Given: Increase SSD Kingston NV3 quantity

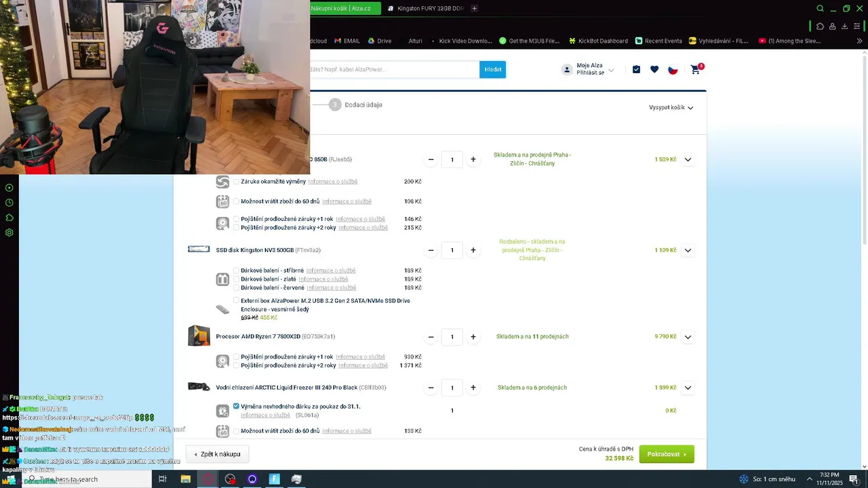Looking at the screenshot, I should [473, 250].
